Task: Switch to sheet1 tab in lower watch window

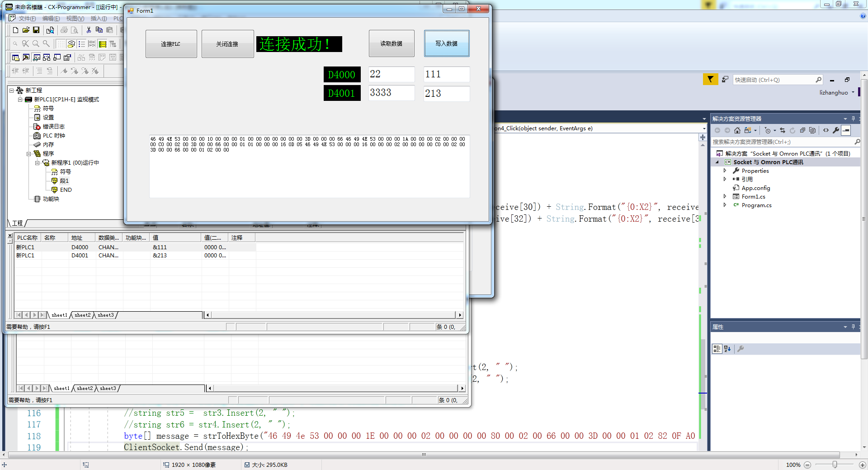Action: pyautogui.click(x=61, y=389)
